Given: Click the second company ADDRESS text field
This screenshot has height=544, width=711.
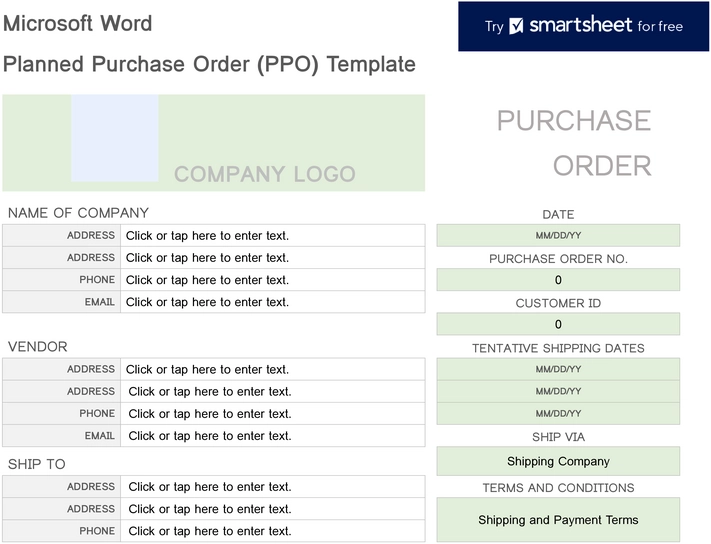Looking at the screenshot, I should [272, 258].
